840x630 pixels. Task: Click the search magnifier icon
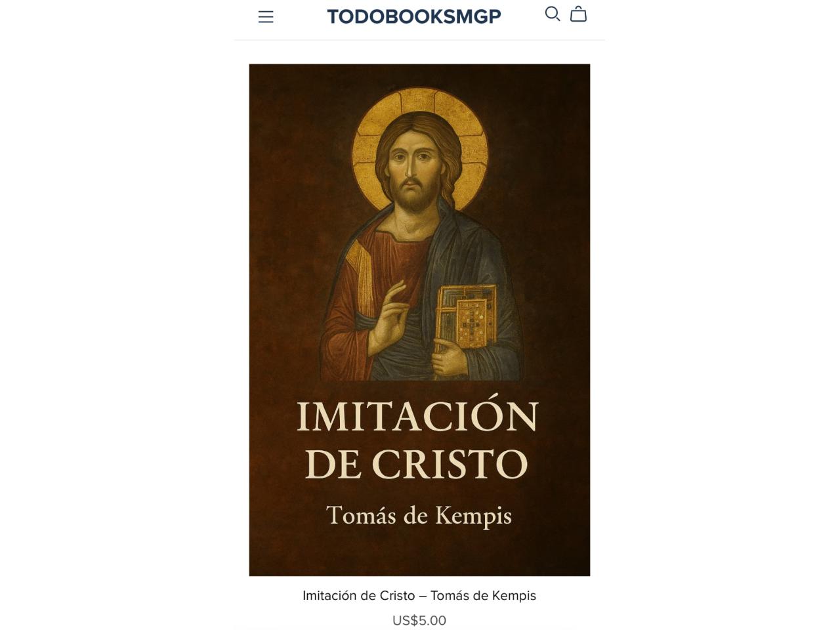coord(553,14)
